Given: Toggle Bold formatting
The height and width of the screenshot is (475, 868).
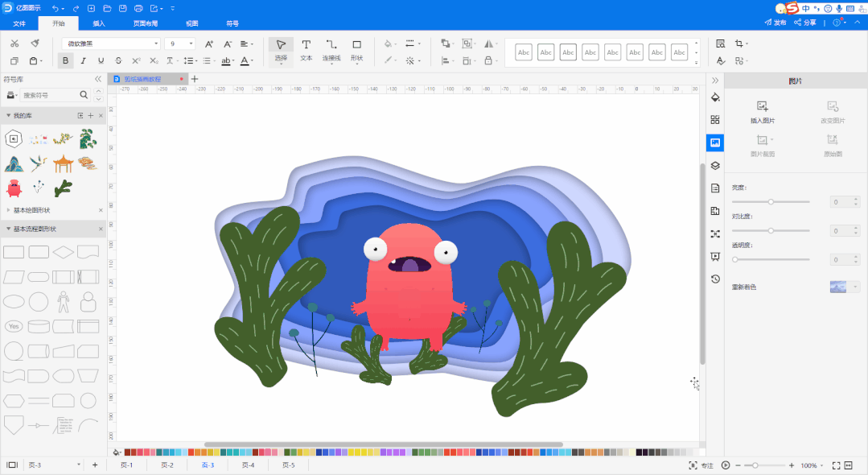Looking at the screenshot, I should click(65, 60).
